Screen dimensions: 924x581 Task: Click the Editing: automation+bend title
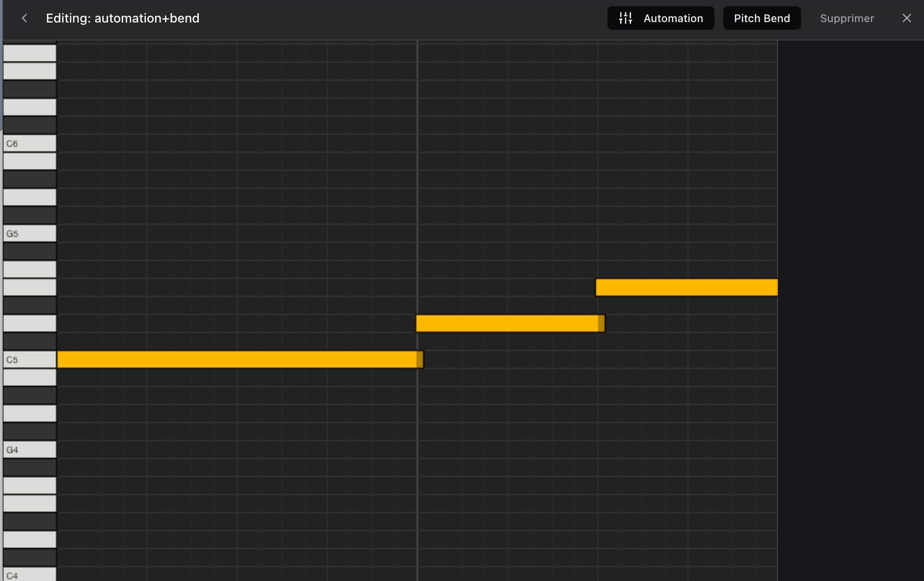coord(123,18)
